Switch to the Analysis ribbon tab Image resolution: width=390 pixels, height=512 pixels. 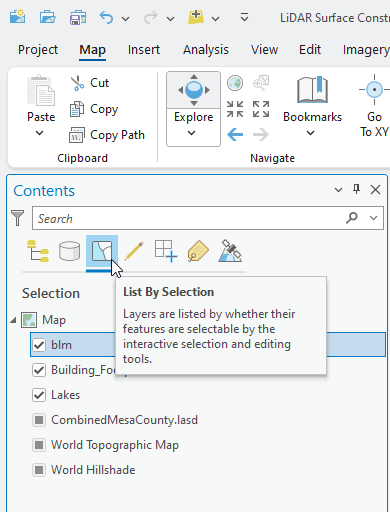coord(206,50)
